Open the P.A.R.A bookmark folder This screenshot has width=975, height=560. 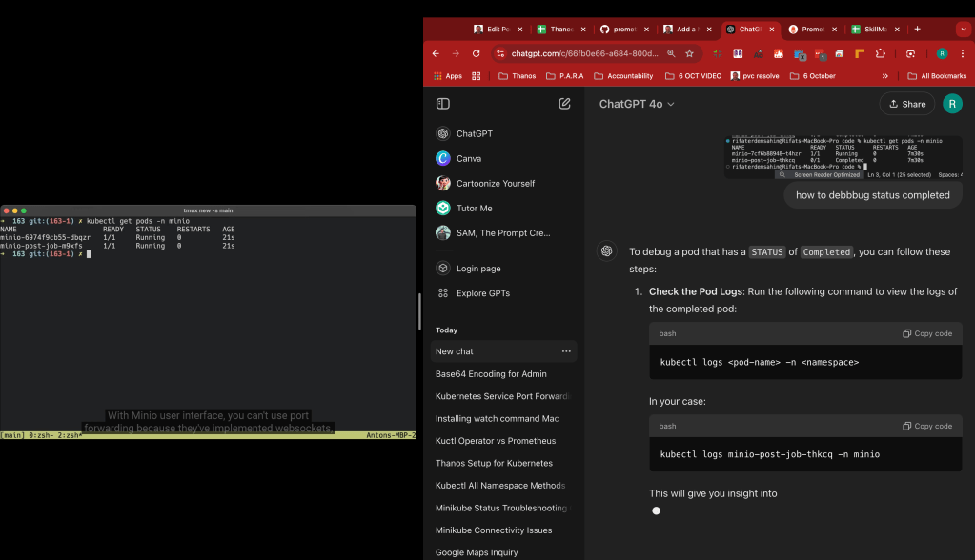(x=564, y=76)
